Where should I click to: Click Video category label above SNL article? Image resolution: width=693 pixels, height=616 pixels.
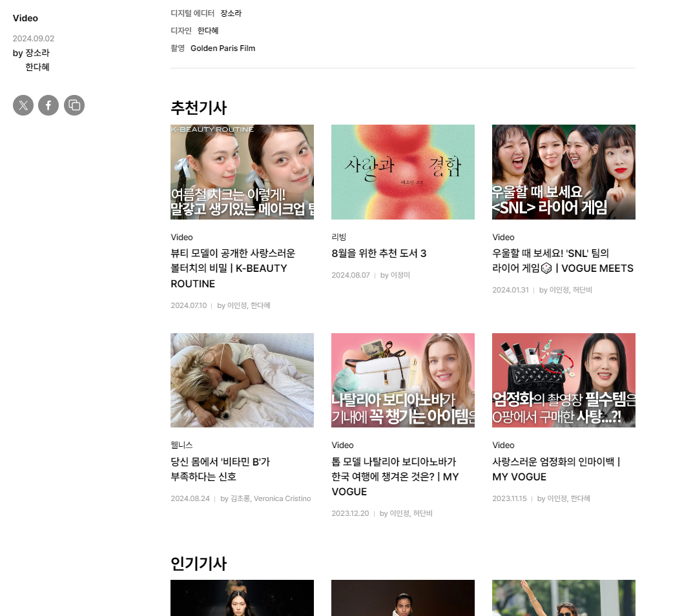(503, 238)
